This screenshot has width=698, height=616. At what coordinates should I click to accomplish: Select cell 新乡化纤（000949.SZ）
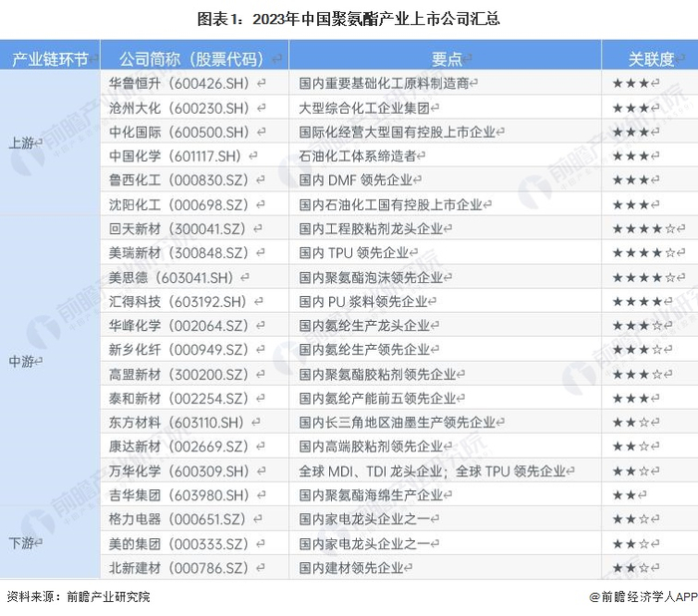click(x=194, y=350)
